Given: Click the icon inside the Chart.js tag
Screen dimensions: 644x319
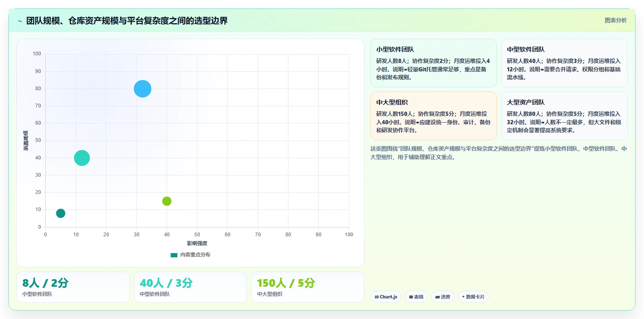Looking at the screenshot, I should pos(377,297).
